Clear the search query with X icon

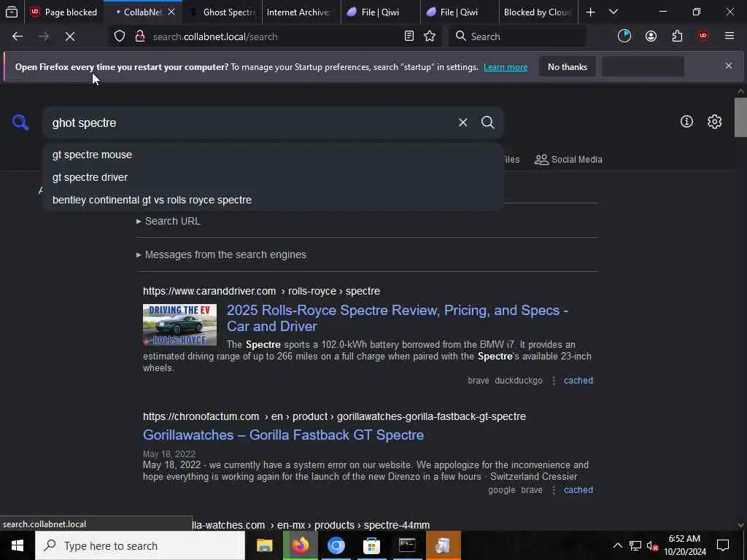tap(462, 122)
